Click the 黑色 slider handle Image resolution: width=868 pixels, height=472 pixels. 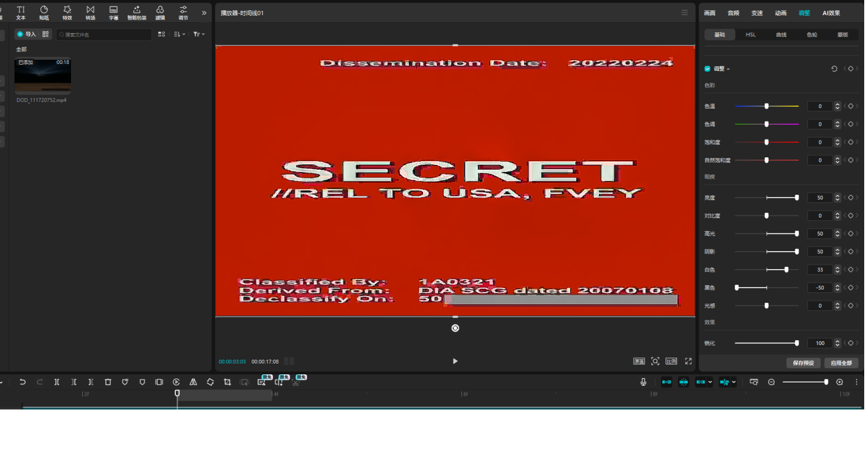click(737, 288)
